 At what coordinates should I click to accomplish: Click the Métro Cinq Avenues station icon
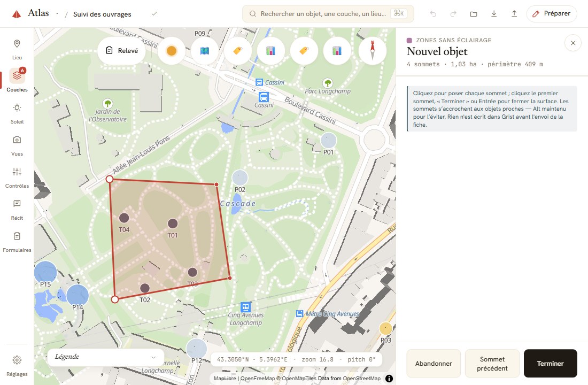coord(300,314)
